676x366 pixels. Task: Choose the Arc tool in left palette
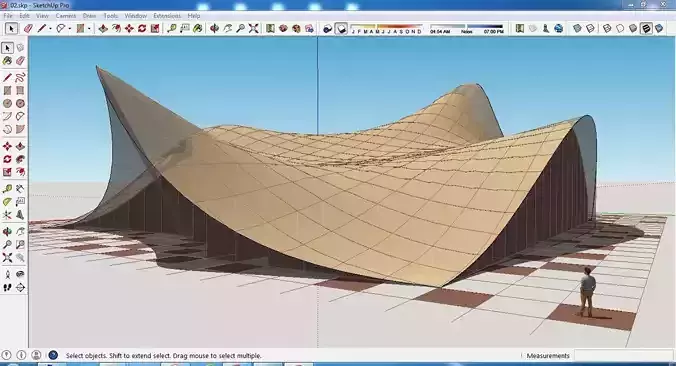7,116
